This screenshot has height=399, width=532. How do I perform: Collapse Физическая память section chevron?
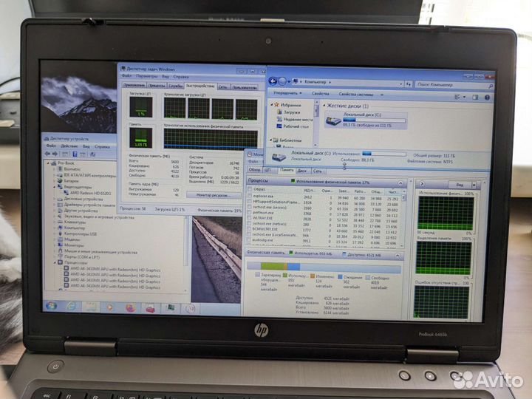[398, 255]
